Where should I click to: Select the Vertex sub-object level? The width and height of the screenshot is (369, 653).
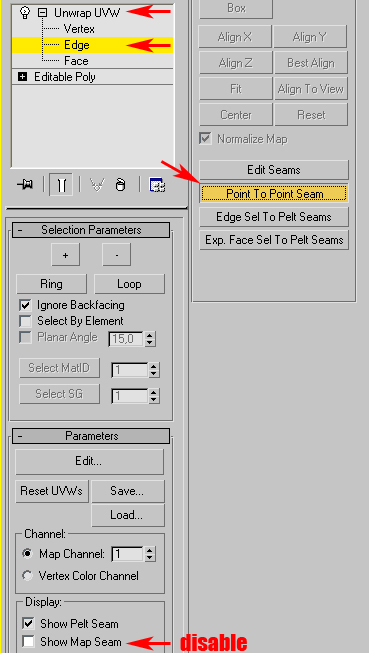pyautogui.click(x=79, y=29)
